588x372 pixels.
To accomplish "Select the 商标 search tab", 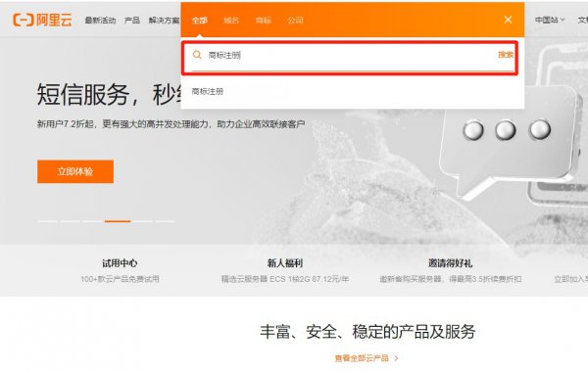I will 264,21.
